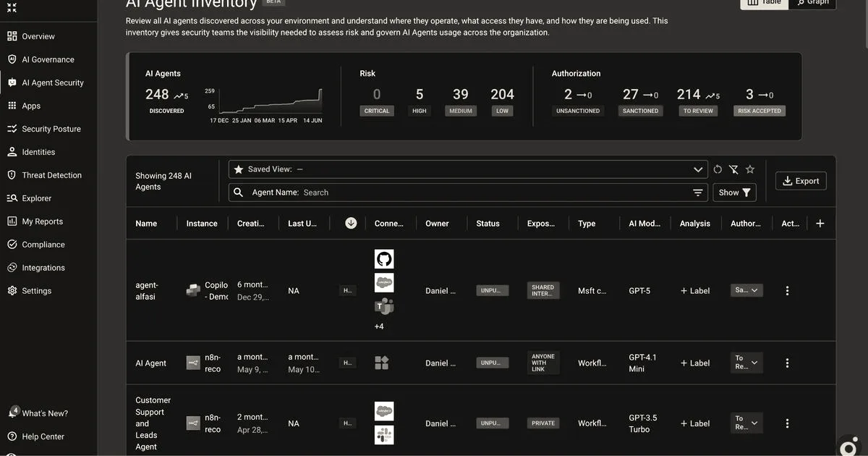Click the AI Agents trend chart
The image size is (868, 456).
pyautogui.click(x=270, y=100)
